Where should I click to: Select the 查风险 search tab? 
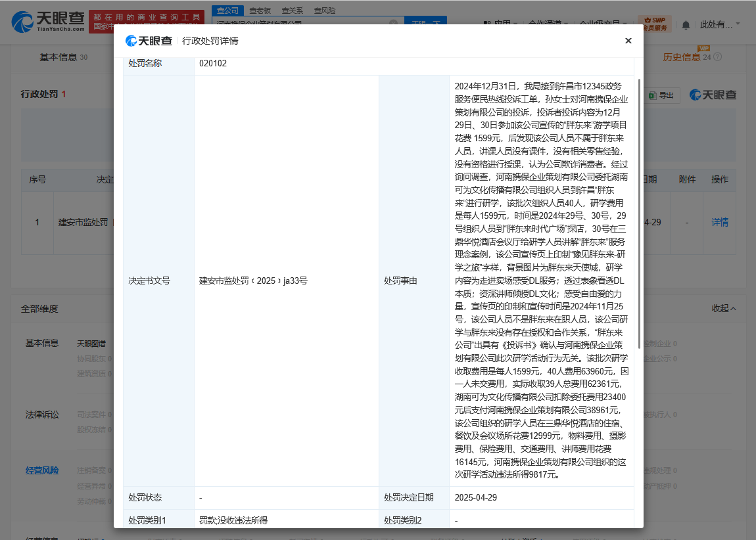[x=325, y=10]
